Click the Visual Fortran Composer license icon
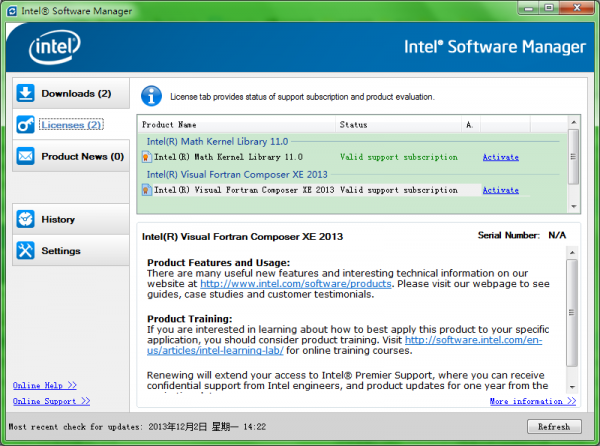The height and width of the screenshot is (446, 600). pos(146,190)
